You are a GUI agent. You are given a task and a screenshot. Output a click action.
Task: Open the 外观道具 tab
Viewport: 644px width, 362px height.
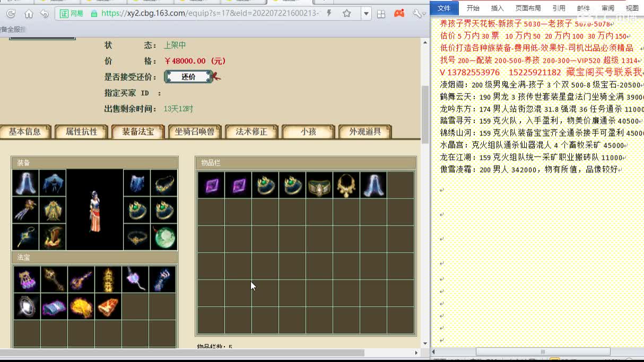tap(365, 132)
